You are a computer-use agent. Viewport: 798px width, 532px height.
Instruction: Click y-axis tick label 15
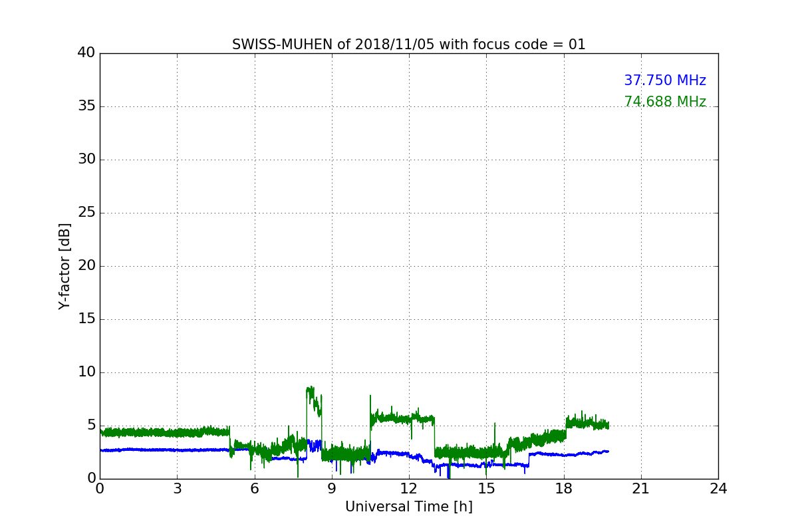[86, 319]
